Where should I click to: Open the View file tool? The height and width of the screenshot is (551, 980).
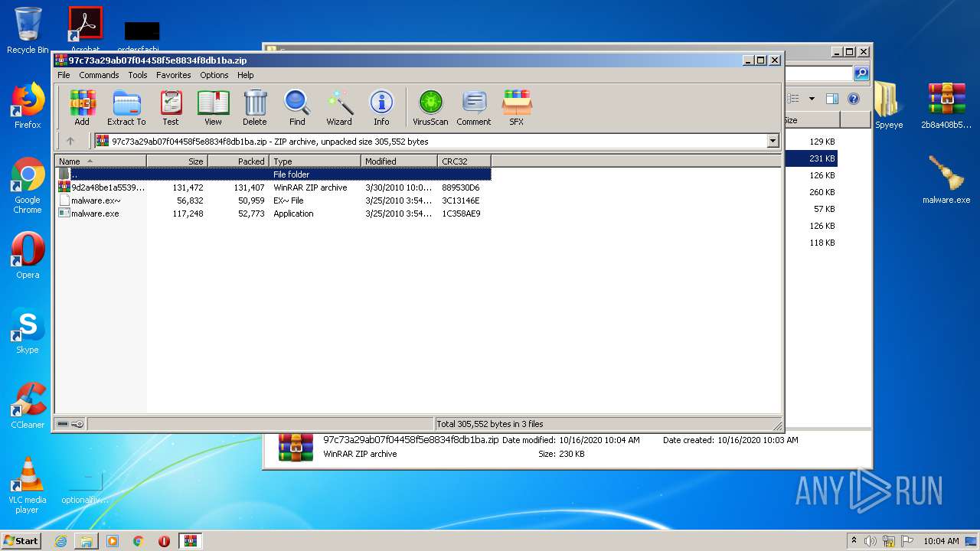click(213, 108)
